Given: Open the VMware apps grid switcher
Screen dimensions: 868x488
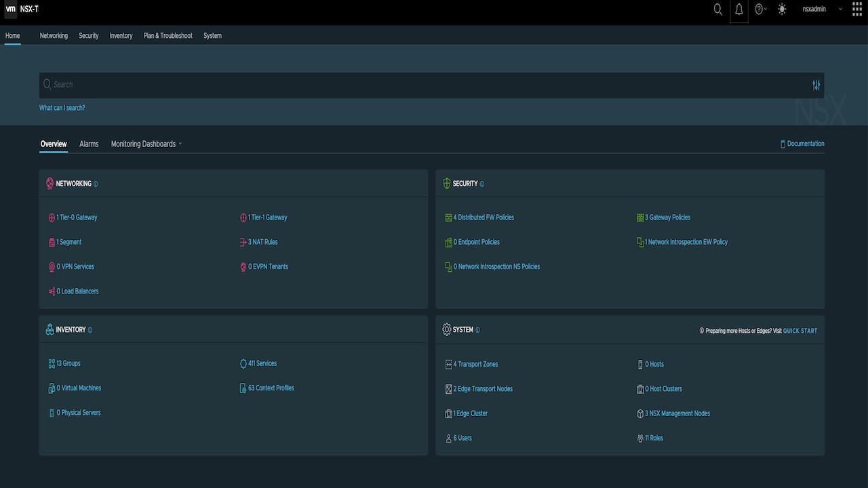Looking at the screenshot, I should pos(857,9).
